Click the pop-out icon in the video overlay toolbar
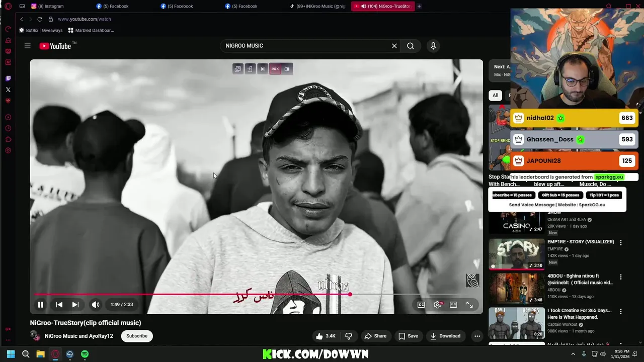The image size is (644, 362). (x=238, y=69)
